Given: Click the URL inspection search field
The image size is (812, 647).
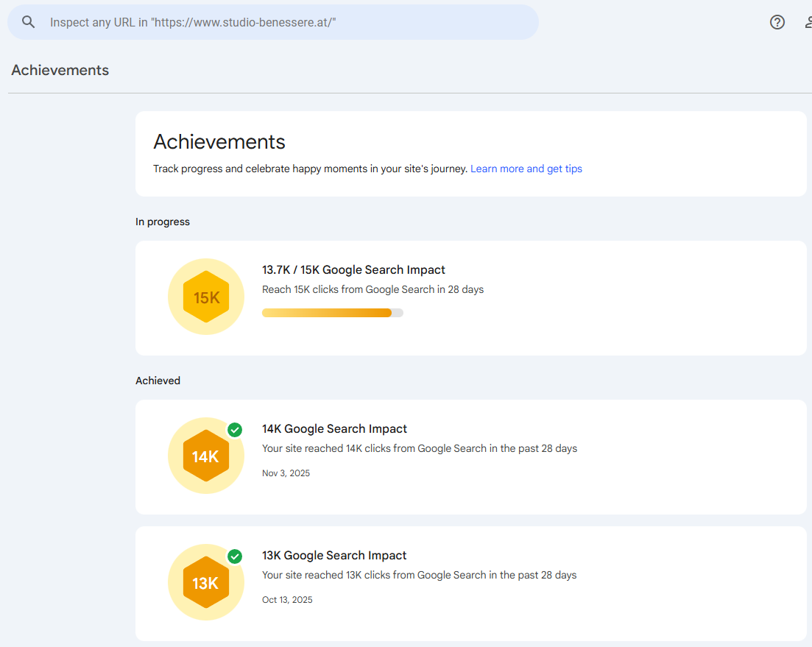Looking at the screenshot, I should pos(272,22).
